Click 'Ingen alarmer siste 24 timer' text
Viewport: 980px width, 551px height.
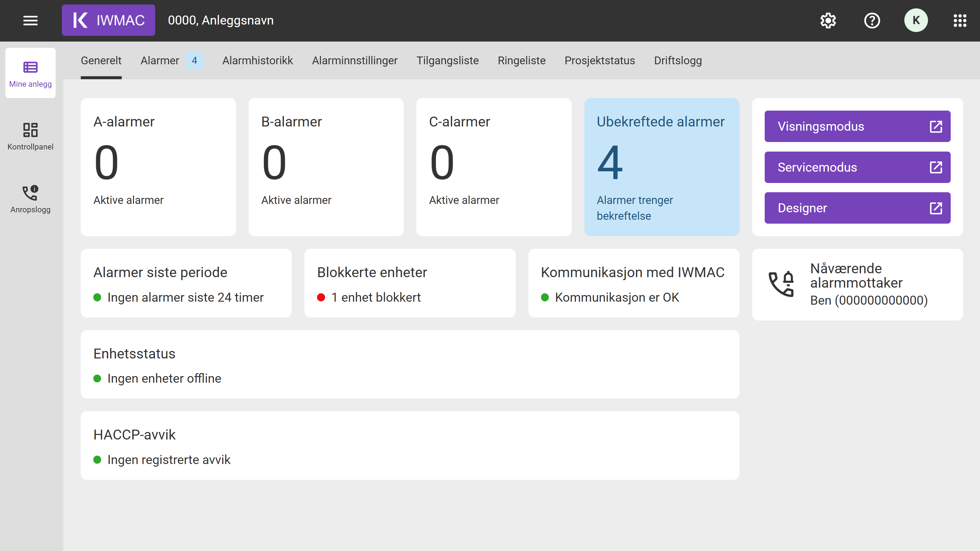[185, 297]
